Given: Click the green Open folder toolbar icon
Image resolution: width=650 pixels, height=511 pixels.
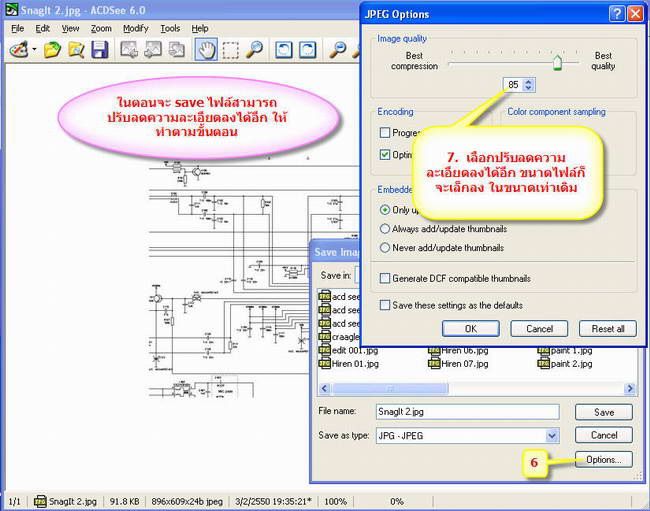Looking at the screenshot, I should tap(52, 49).
